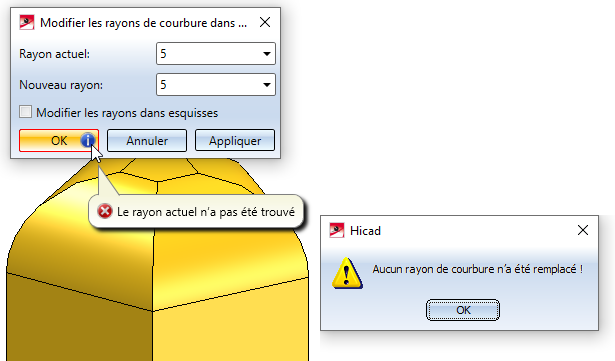The height and width of the screenshot is (361, 615).
Task: Confirm the radius change with the highlighted OK button
Action: pyautogui.click(x=59, y=140)
